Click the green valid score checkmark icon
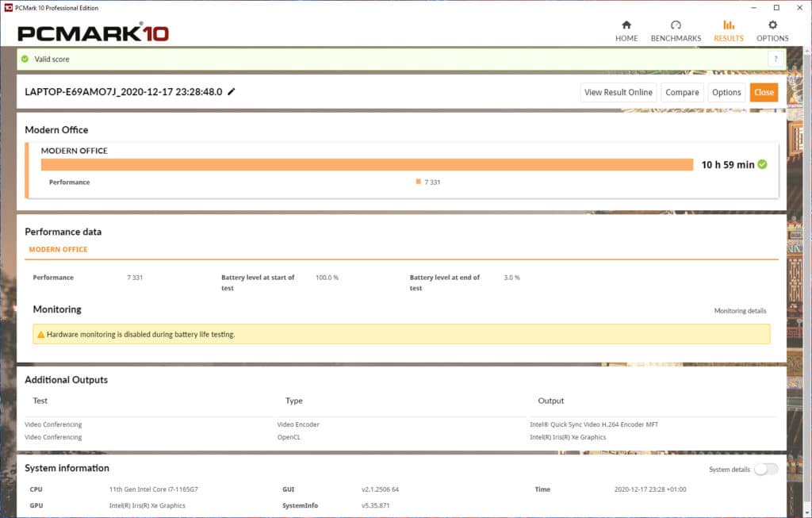 click(25, 59)
